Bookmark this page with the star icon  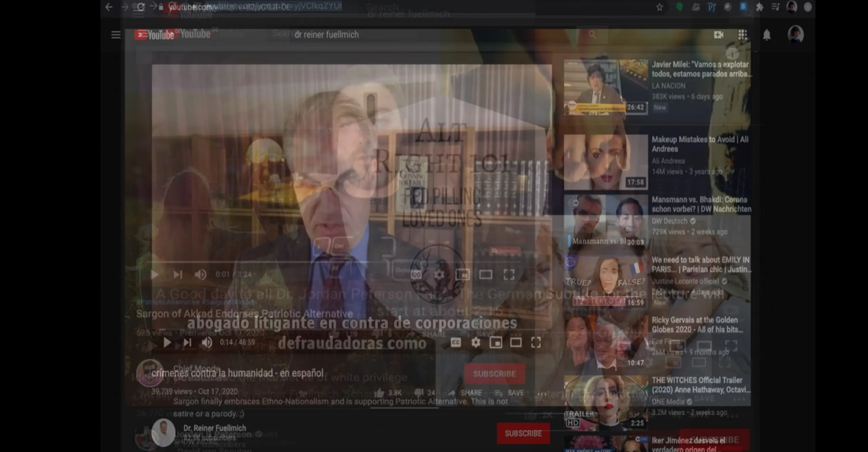click(x=659, y=7)
